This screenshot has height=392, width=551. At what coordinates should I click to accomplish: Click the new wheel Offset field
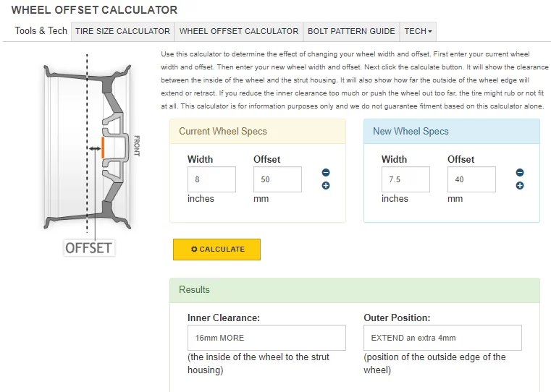click(471, 179)
